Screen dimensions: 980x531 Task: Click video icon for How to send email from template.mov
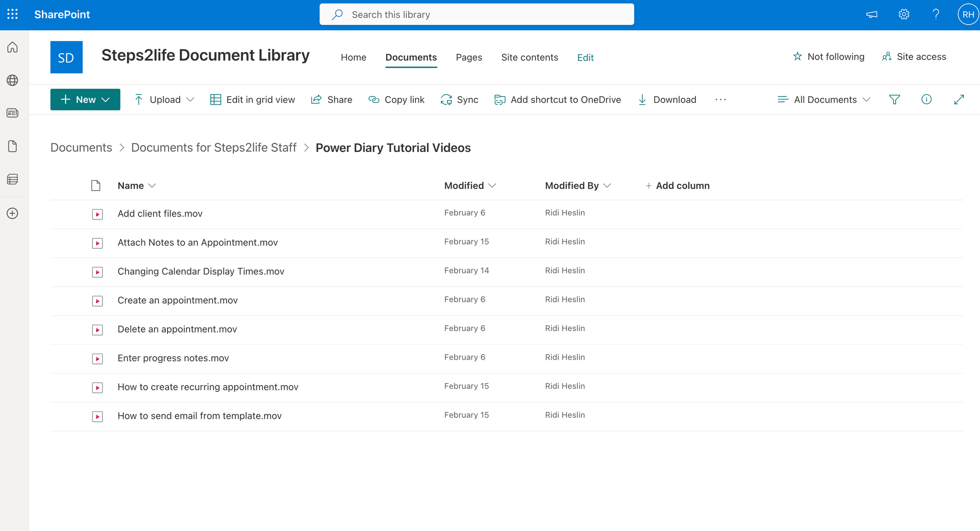click(x=98, y=416)
